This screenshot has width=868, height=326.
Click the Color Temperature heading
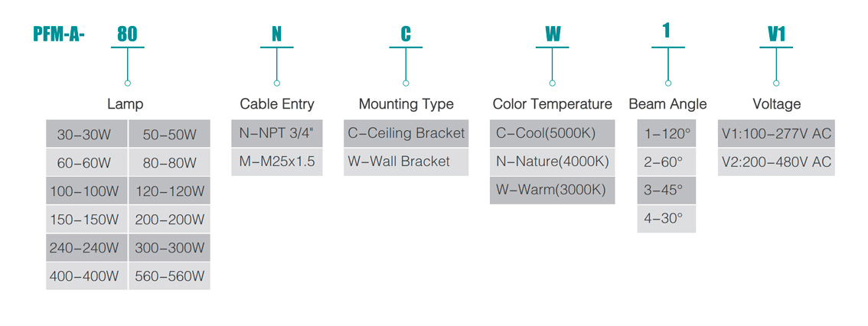(552, 104)
